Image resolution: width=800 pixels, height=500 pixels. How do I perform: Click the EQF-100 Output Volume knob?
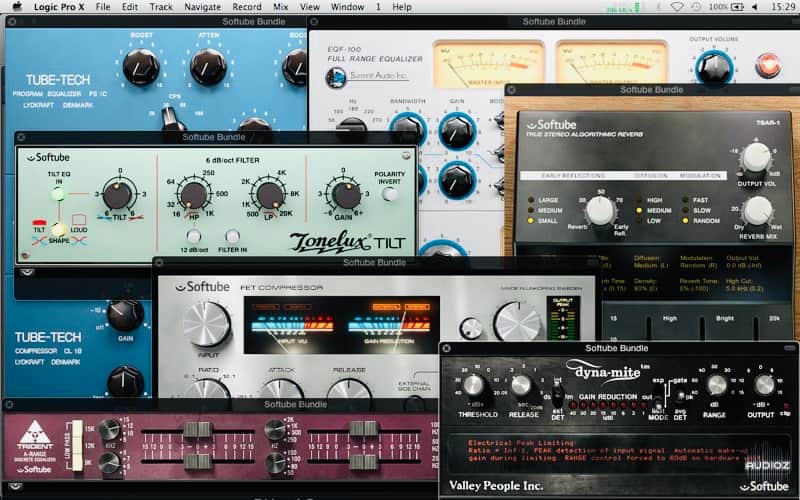714,67
